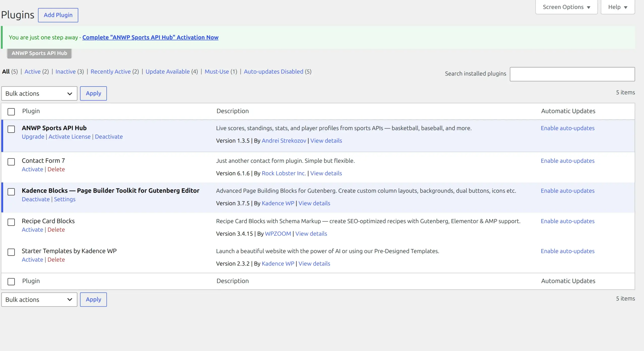This screenshot has height=351, width=644.
Task: Delete Starter Templates by Kadence WP
Action: coord(56,259)
